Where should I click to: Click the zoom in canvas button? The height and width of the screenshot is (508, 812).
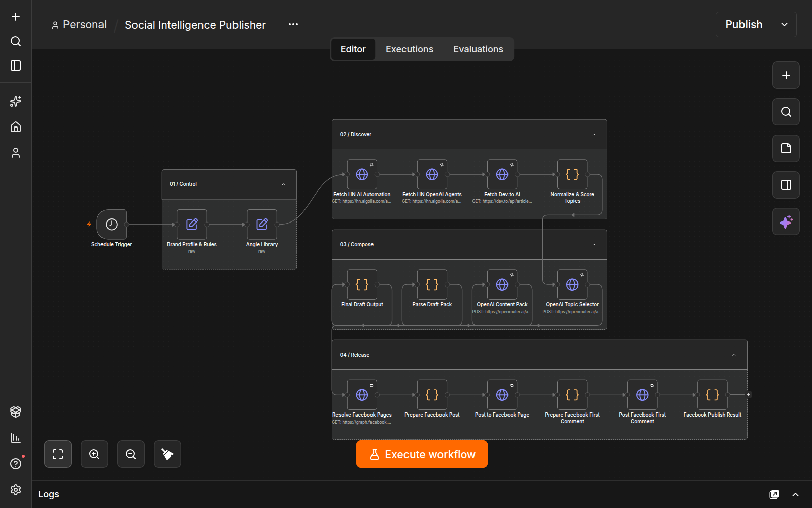pos(94,454)
